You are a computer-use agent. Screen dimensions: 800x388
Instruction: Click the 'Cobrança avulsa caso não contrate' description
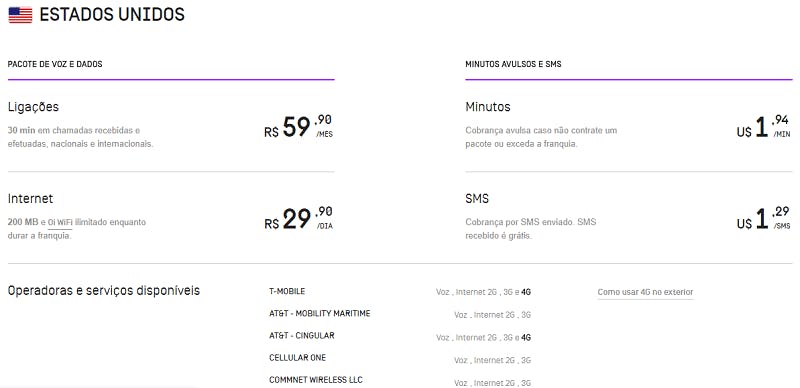click(x=541, y=137)
